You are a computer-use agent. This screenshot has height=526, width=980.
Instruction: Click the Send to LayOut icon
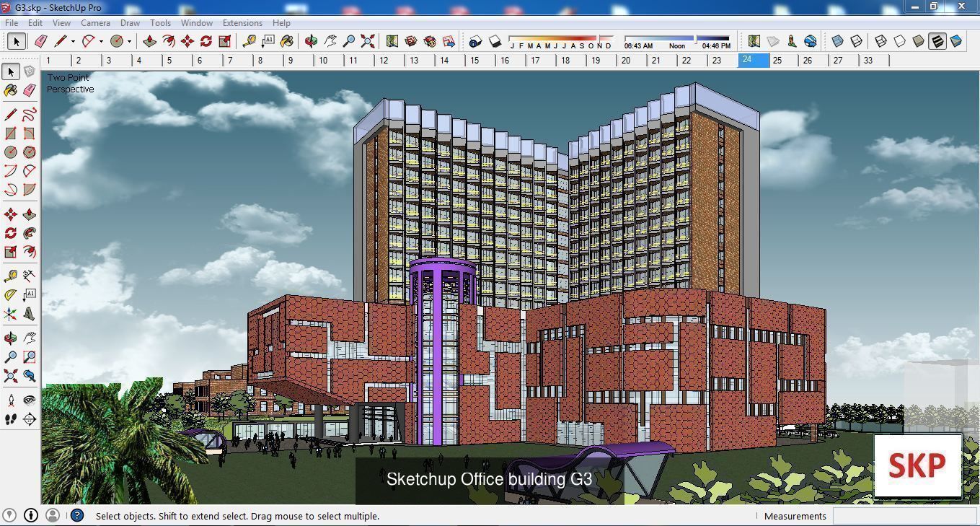click(x=449, y=41)
